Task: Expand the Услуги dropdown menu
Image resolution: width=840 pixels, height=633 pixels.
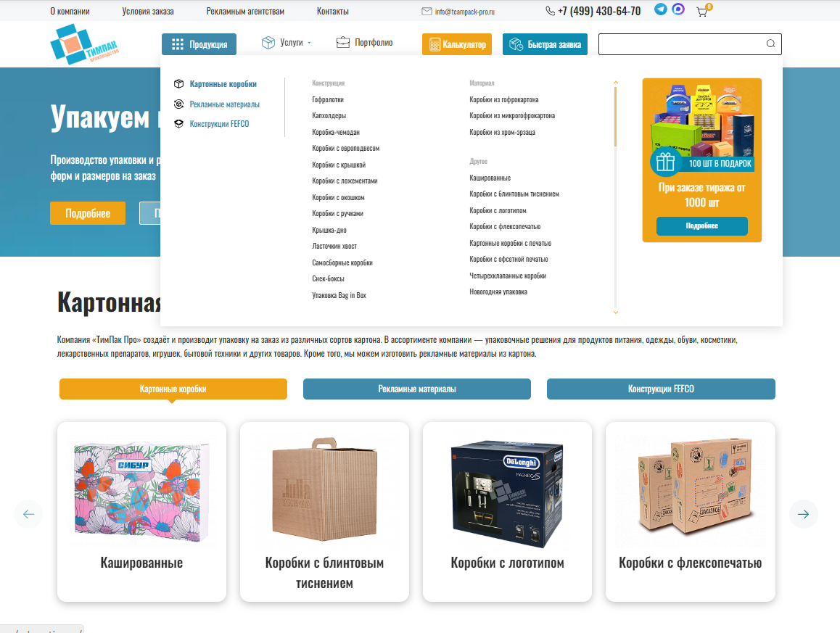Action: click(286, 43)
